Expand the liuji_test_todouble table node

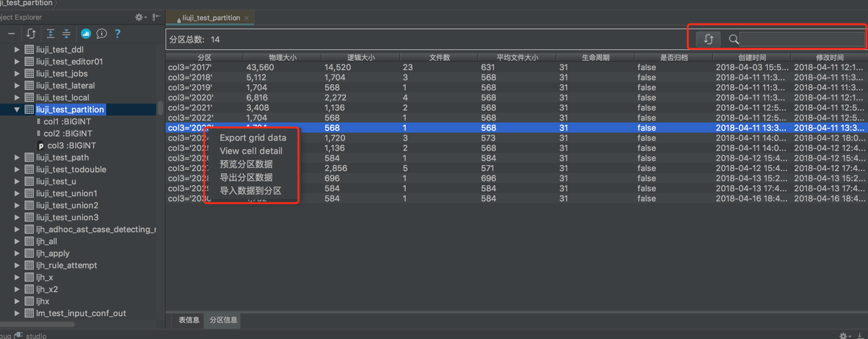(17, 169)
